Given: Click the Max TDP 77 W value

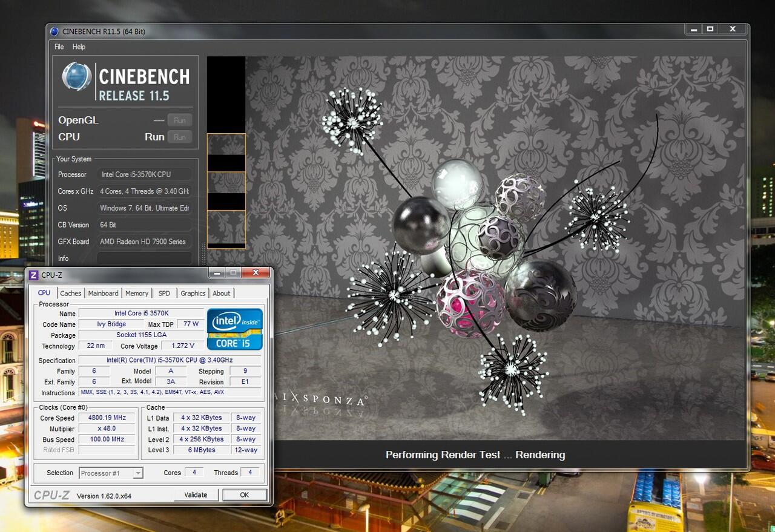Looking at the screenshot, I should pos(191,324).
